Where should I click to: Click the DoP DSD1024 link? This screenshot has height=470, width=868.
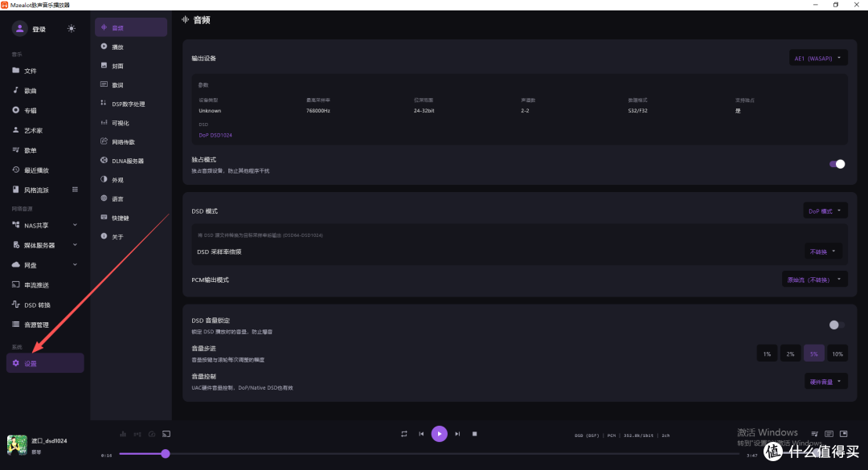(x=215, y=135)
